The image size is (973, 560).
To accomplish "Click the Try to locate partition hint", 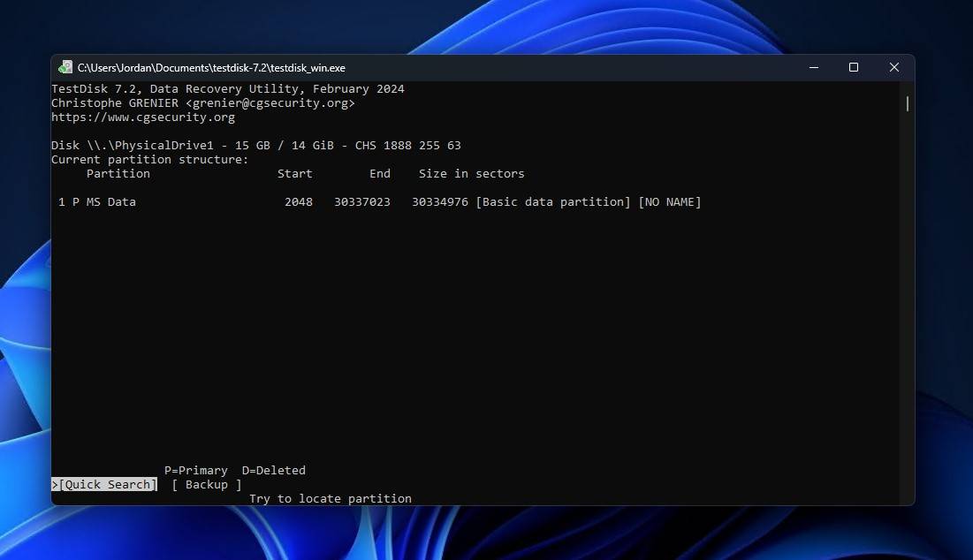I will pyautogui.click(x=331, y=498).
